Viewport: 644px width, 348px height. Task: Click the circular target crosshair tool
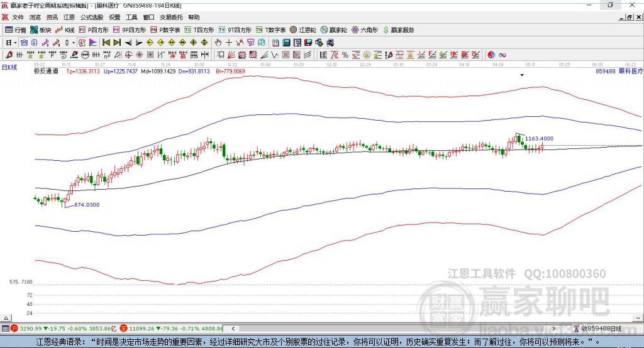128,55
